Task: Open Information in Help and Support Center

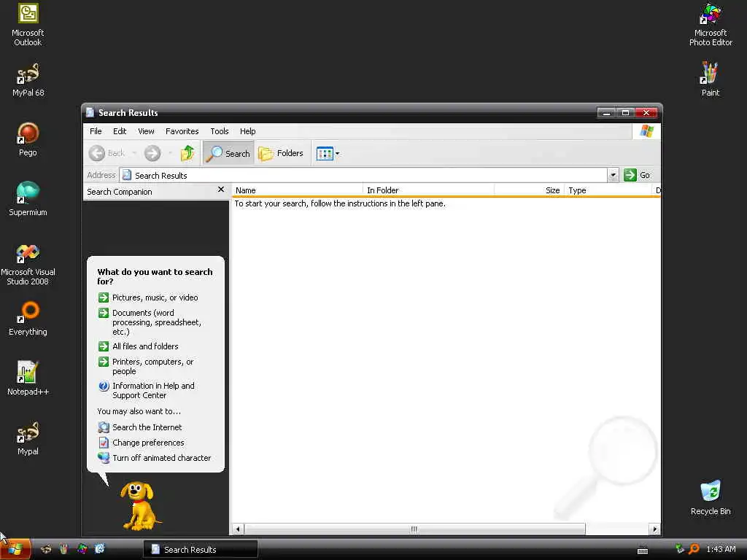Action: coord(146,391)
